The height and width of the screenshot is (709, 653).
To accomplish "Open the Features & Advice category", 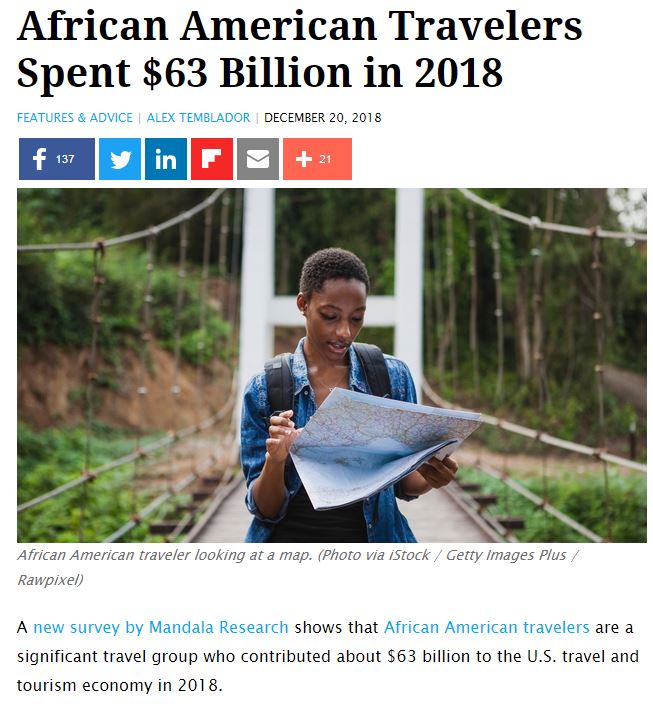I will pos(75,118).
